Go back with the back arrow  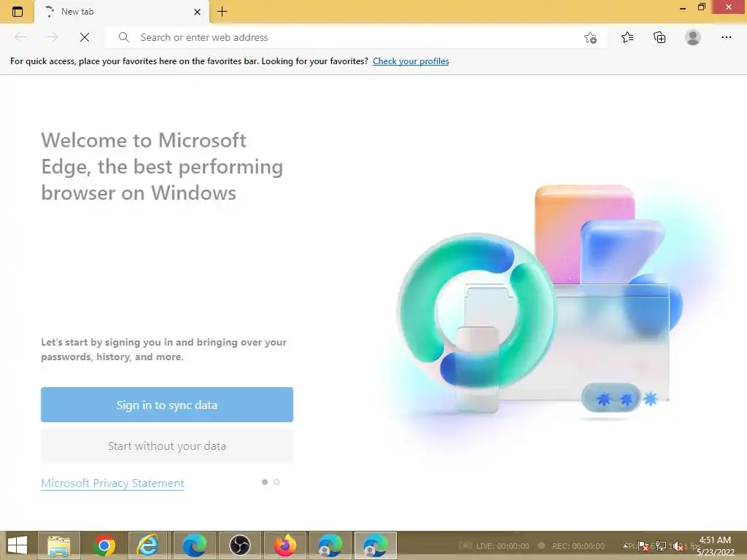(x=20, y=37)
